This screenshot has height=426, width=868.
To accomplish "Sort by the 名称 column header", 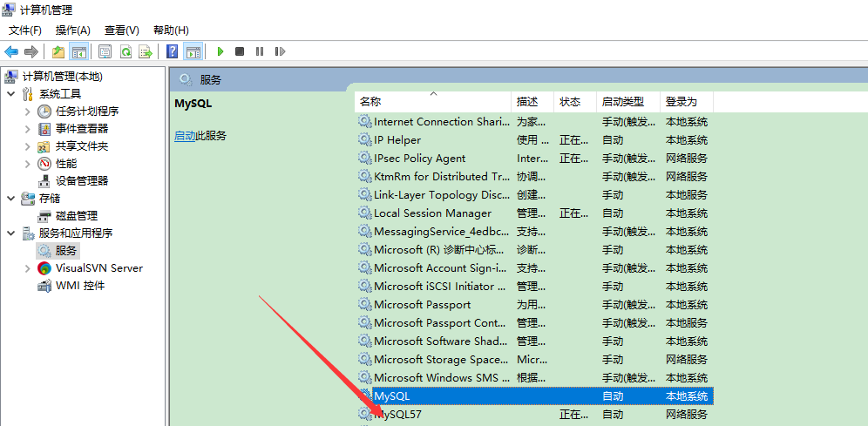I will [x=433, y=102].
